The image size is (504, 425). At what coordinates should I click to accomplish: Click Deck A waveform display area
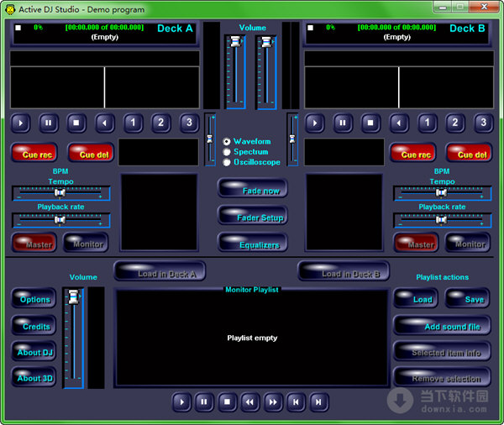(x=105, y=87)
